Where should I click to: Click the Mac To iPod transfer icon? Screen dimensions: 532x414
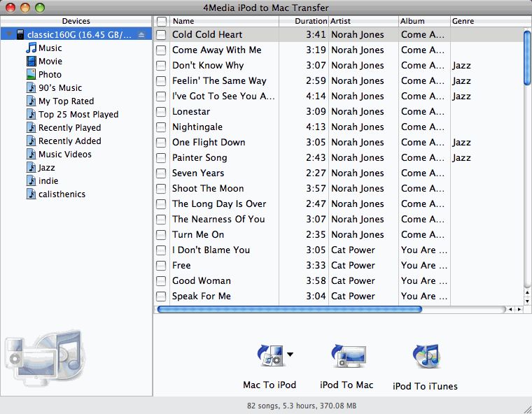(271, 355)
